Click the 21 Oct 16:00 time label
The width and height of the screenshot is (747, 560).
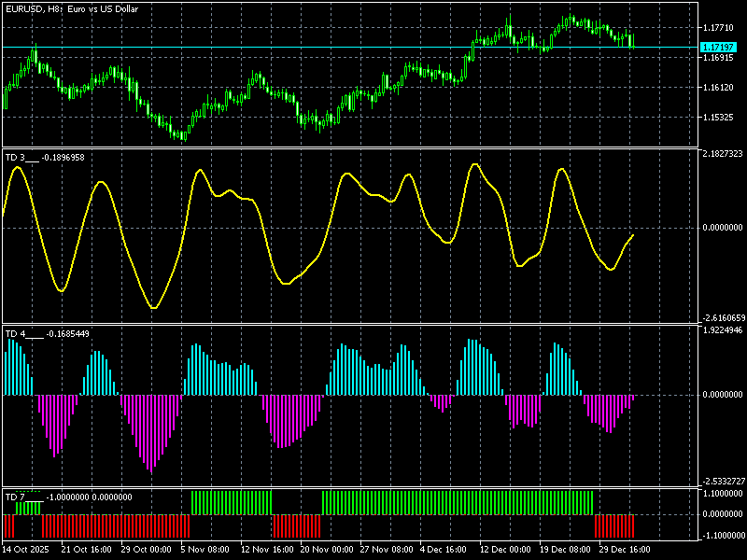tap(86, 549)
